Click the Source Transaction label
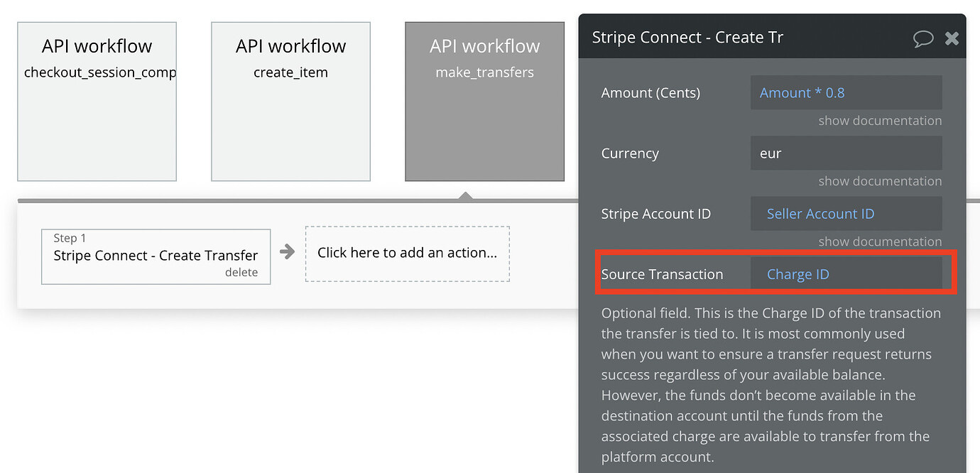 [662, 274]
